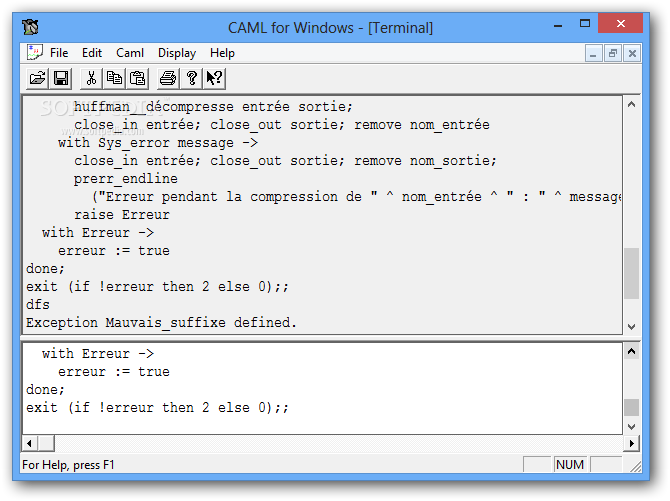Viewport: 670px width, 501px height.
Task: Click the output pane scroll up arrow
Action: point(632,105)
